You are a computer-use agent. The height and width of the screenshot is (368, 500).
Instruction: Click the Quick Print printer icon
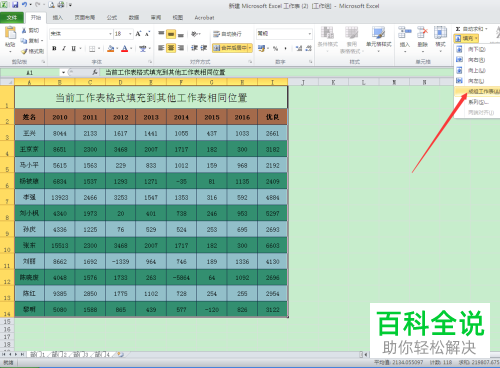(61, 5)
